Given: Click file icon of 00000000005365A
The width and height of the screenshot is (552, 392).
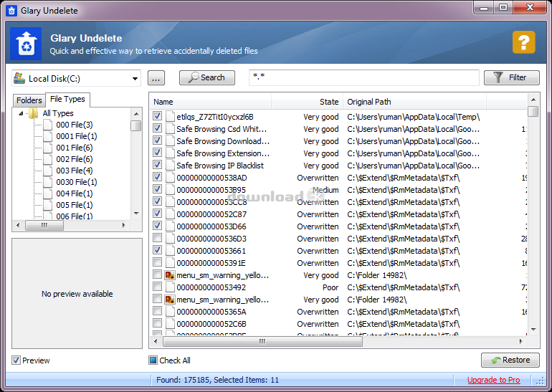Looking at the screenshot, I should point(170,312).
